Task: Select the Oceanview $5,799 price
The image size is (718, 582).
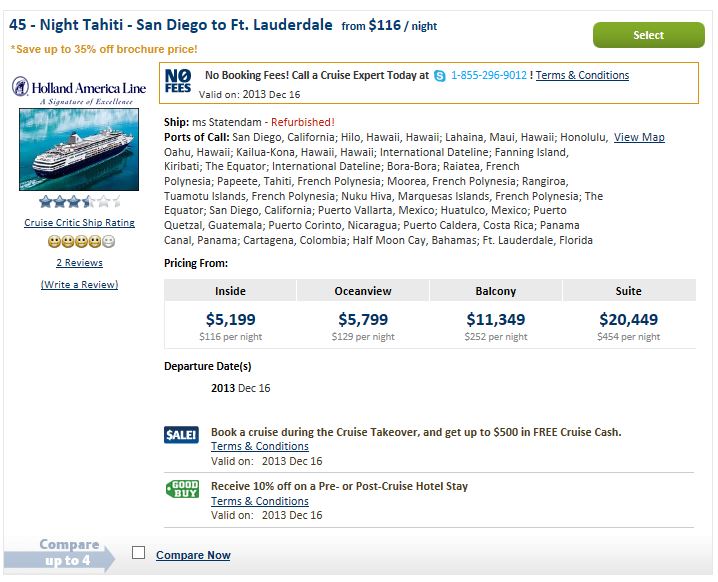Action: [363, 319]
